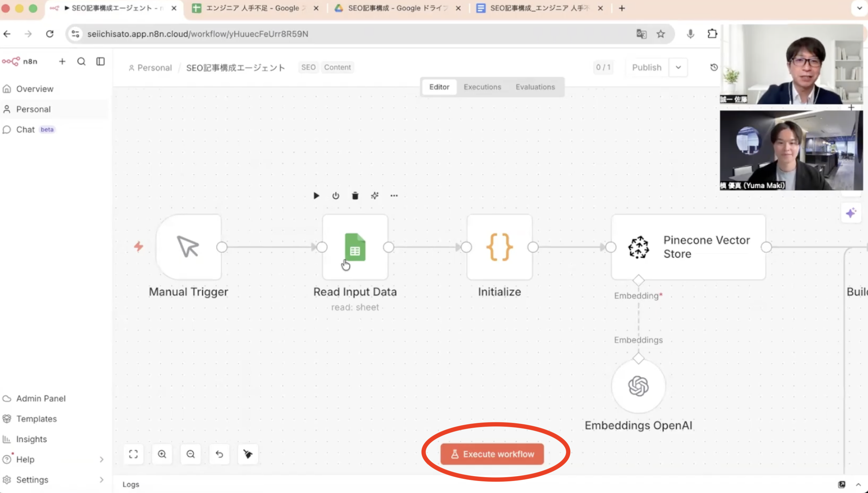Select the Pinecone Vector Store node
Image resolution: width=868 pixels, height=493 pixels.
point(688,247)
